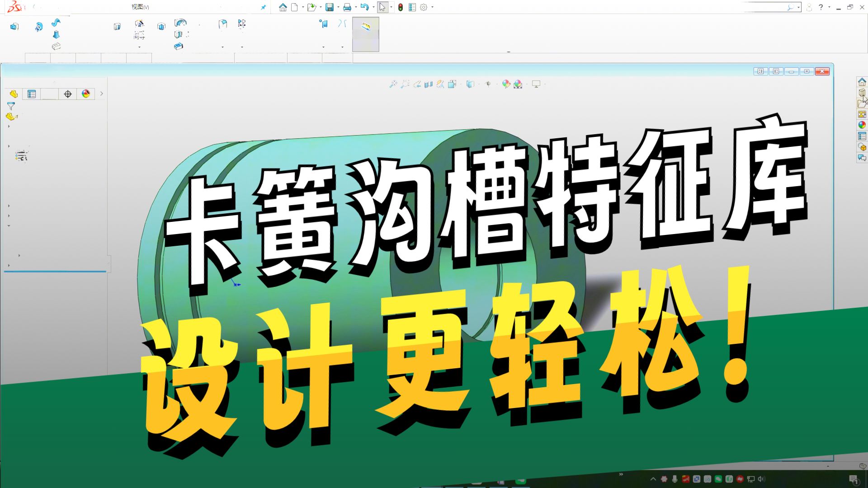Open the Section View tool

428,84
